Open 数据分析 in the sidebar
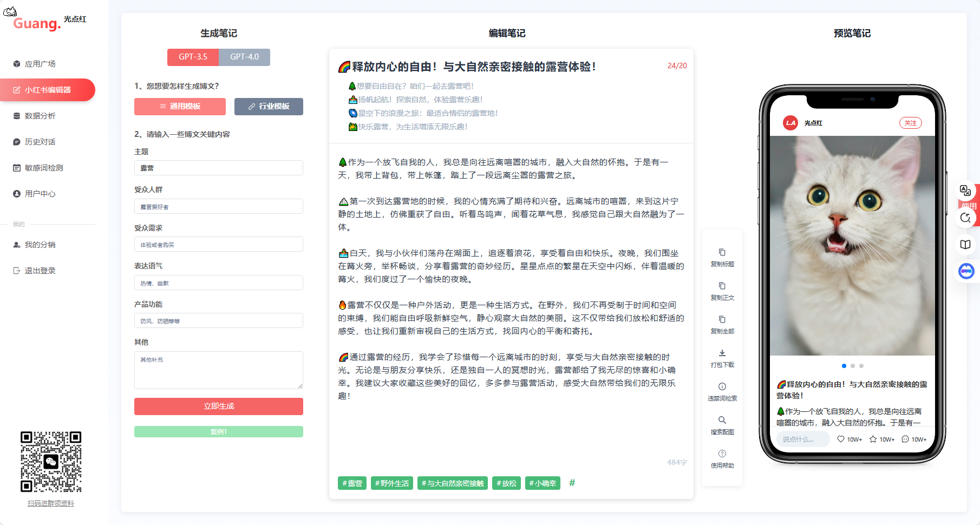The image size is (980, 525). [40, 116]
